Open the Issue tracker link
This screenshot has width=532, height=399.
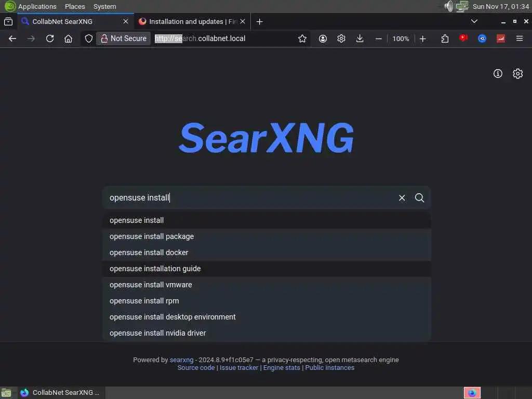pos(239,368)
